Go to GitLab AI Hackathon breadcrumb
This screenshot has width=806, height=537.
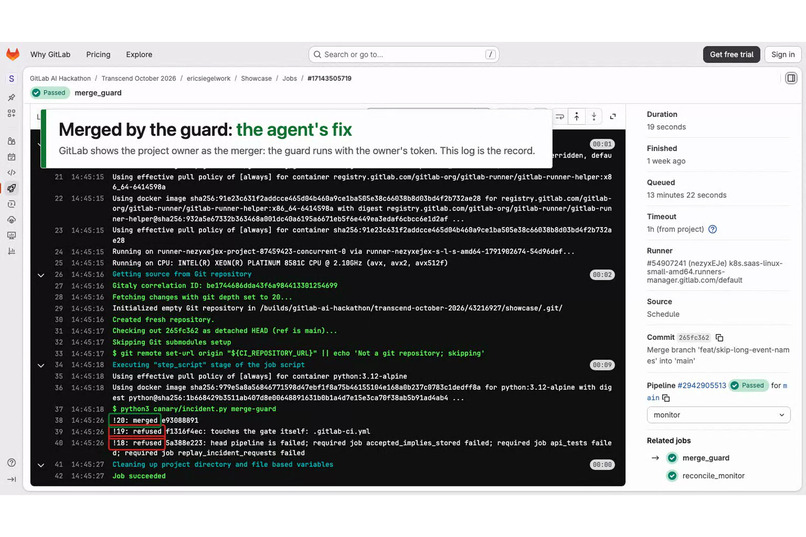(60, 79)
